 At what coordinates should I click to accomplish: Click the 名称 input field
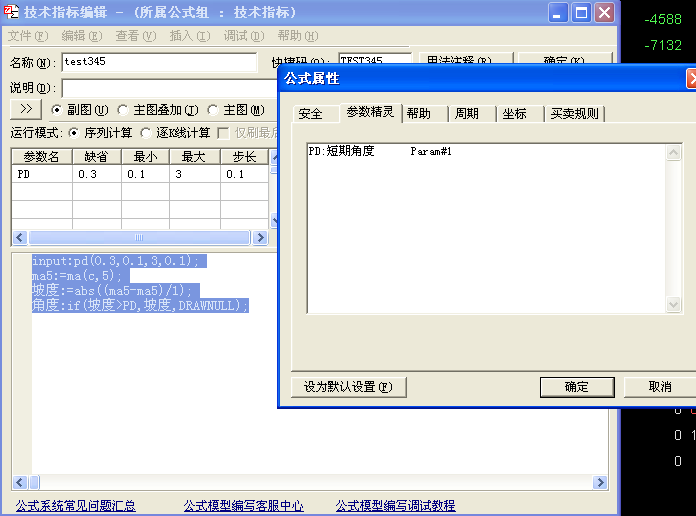pos(158,62)
